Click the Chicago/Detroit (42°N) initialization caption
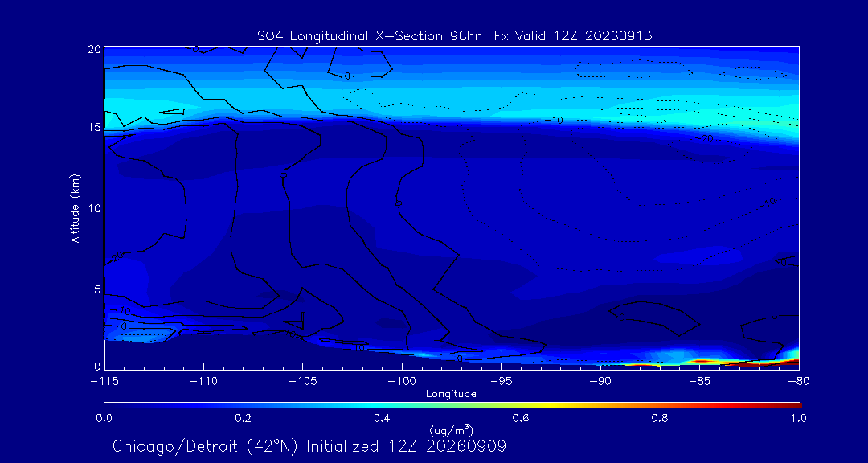 309,446
